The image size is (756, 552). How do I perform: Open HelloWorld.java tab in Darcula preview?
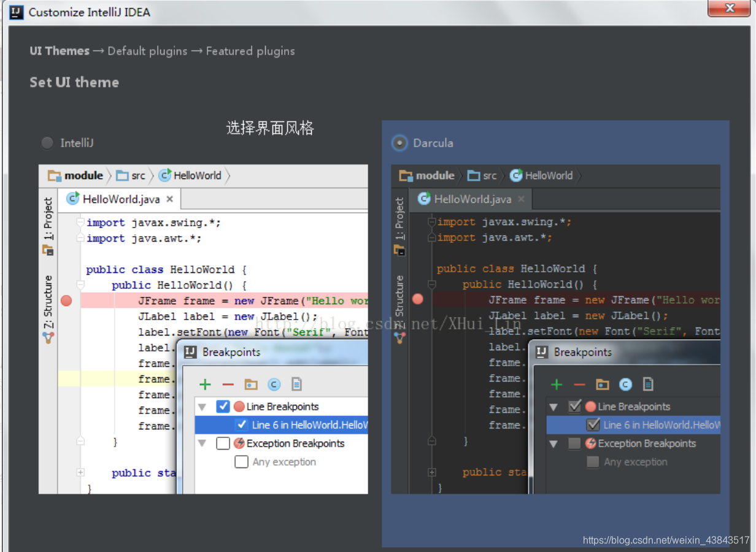472,199
